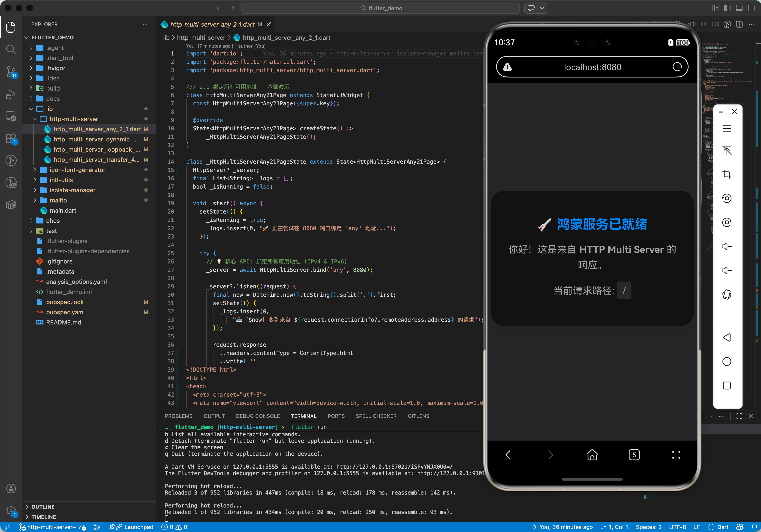The image size is (761, 532).
Task: Click the localhost:8080 address bar
Action: (592, 67)
